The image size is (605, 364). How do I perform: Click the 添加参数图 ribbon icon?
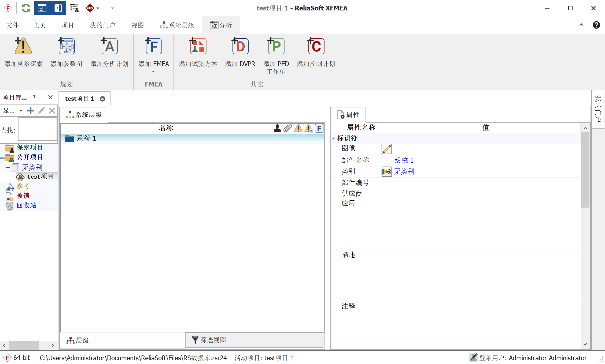pos(66,46)
